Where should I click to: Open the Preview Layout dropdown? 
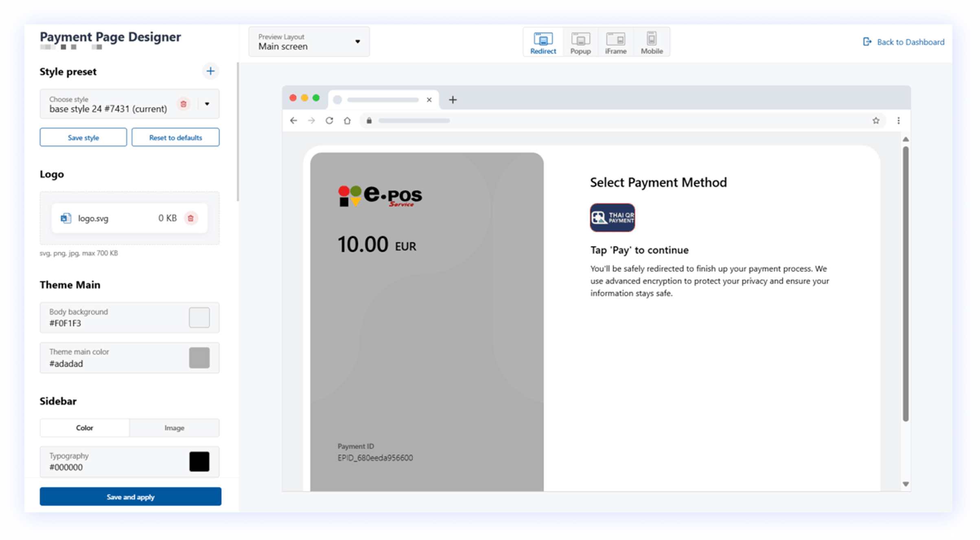click(309, 42)
